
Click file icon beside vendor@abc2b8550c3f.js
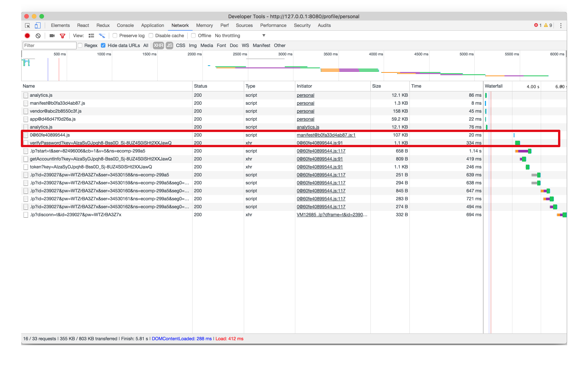[26, 111]
